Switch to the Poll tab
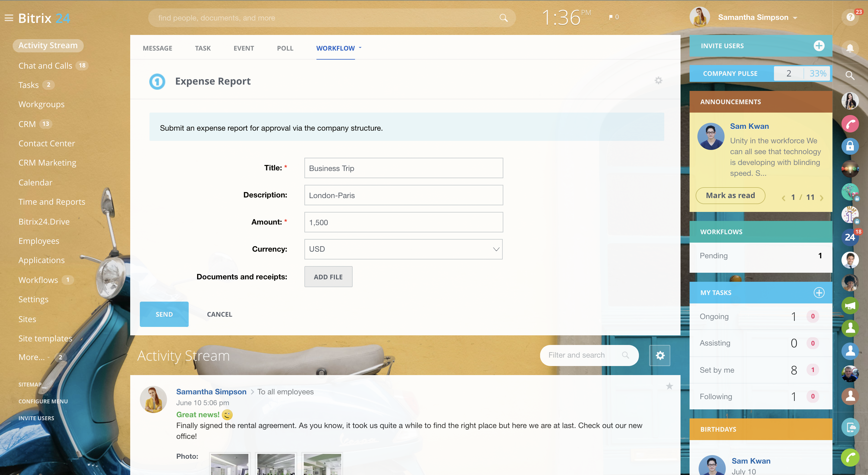The image size is (868, 475). [x=285, y=48]
